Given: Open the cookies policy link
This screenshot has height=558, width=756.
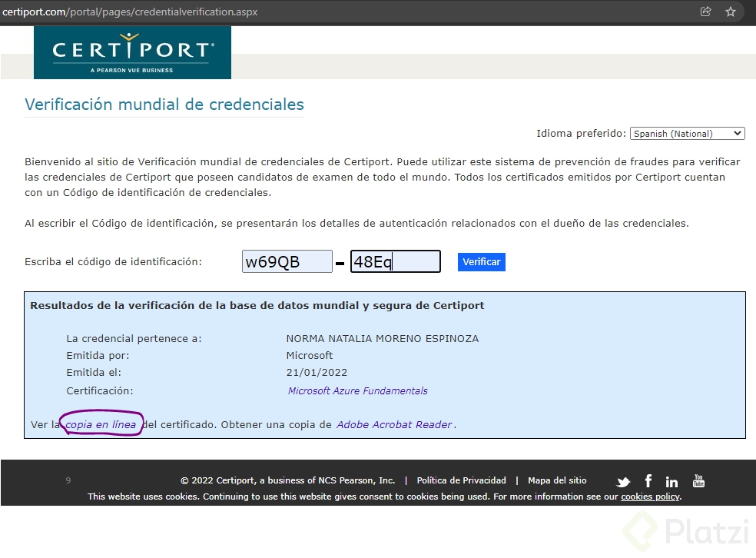Looking at the screenshot, I should coord(651,497).
